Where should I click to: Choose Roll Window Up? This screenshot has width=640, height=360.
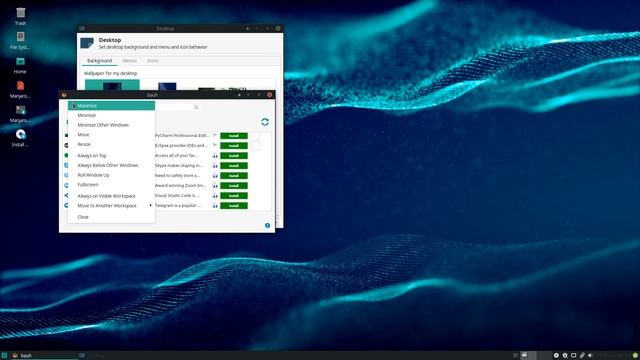tap(111, 175)
